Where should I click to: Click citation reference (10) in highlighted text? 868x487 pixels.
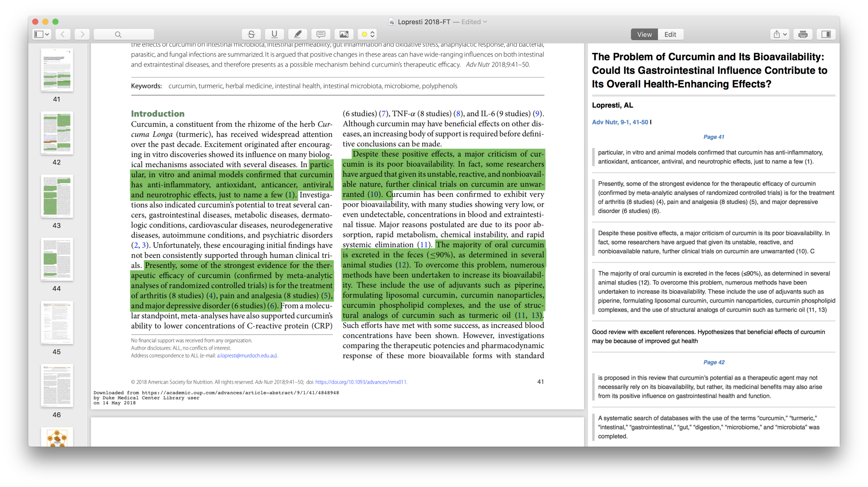click(x=374, y=194)
